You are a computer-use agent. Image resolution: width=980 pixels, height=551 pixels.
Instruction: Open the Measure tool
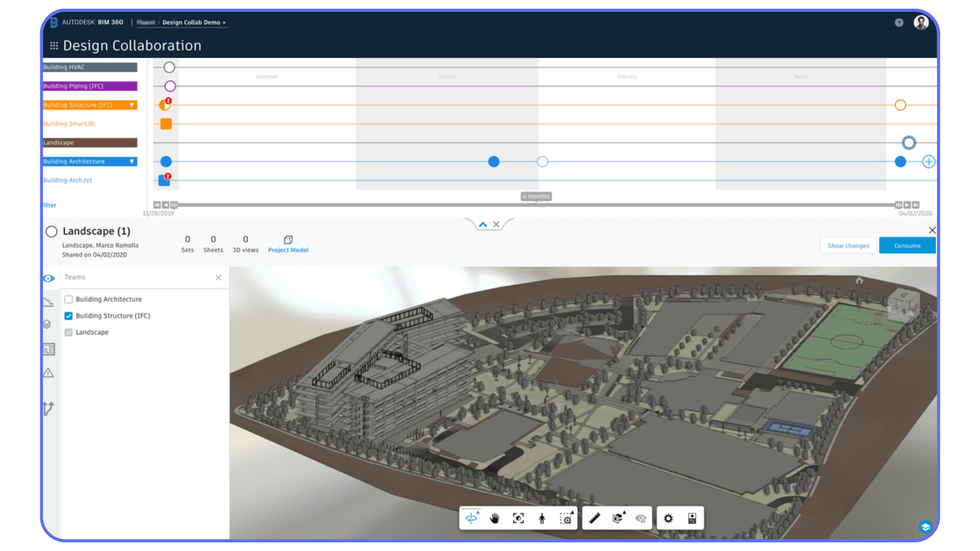pyautogui.click(x=595, y=518)
